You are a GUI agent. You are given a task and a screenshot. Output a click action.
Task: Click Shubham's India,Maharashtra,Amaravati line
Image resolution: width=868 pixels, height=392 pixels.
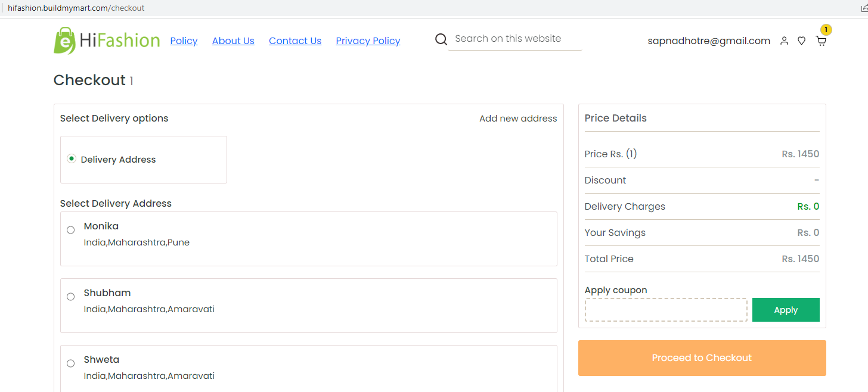click(x=149, y=309)
